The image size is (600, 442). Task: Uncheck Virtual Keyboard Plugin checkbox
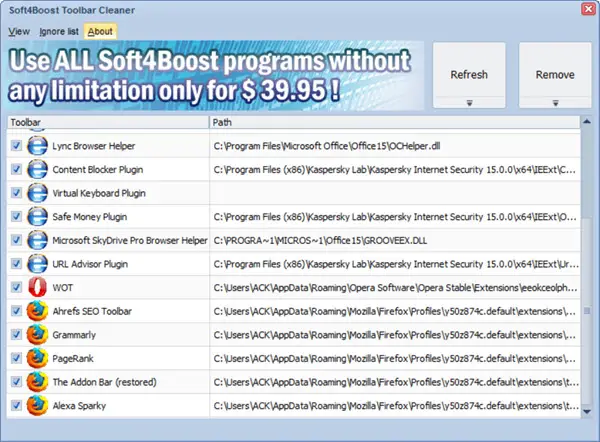[x=16, y=193]
